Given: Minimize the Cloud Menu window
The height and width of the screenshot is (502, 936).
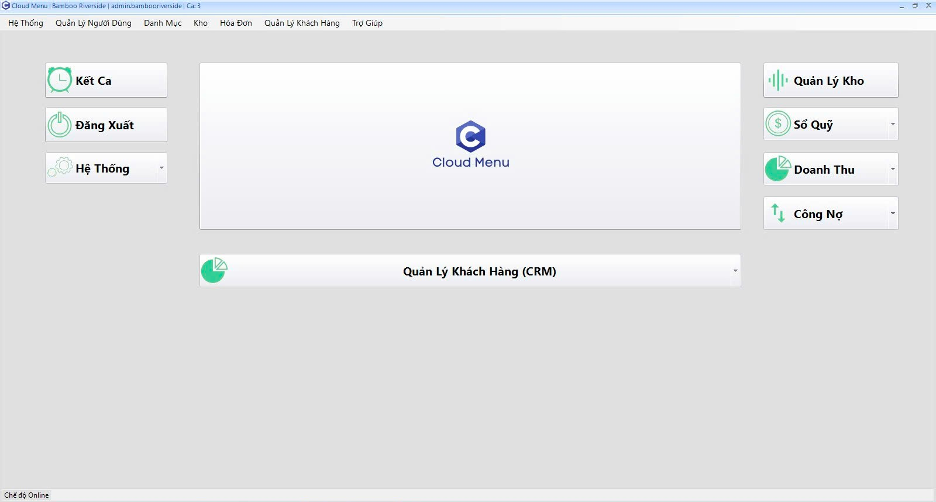Looking at the screenshot, I should point(901,5).
